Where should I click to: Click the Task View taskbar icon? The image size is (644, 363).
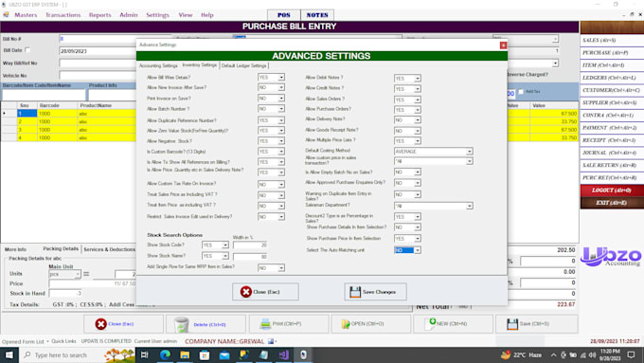[x=145, y=354]
